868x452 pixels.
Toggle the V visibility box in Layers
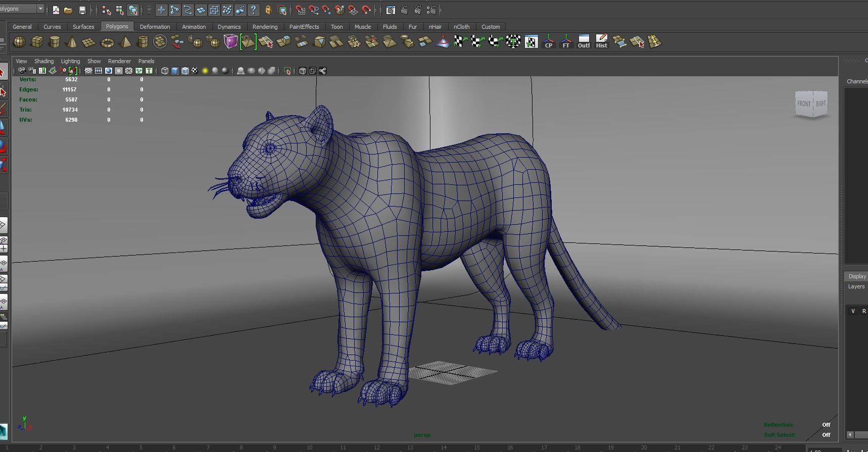[x=853, y=311]
